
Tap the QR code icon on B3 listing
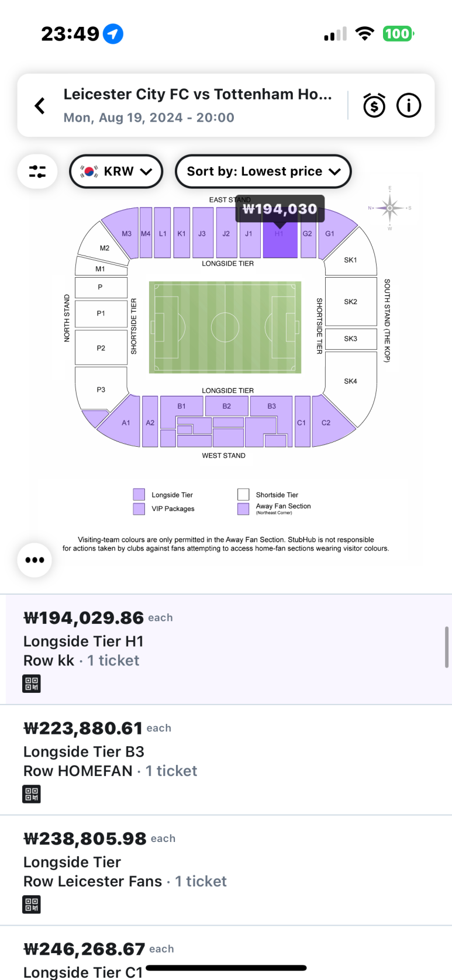click(32, 794)
